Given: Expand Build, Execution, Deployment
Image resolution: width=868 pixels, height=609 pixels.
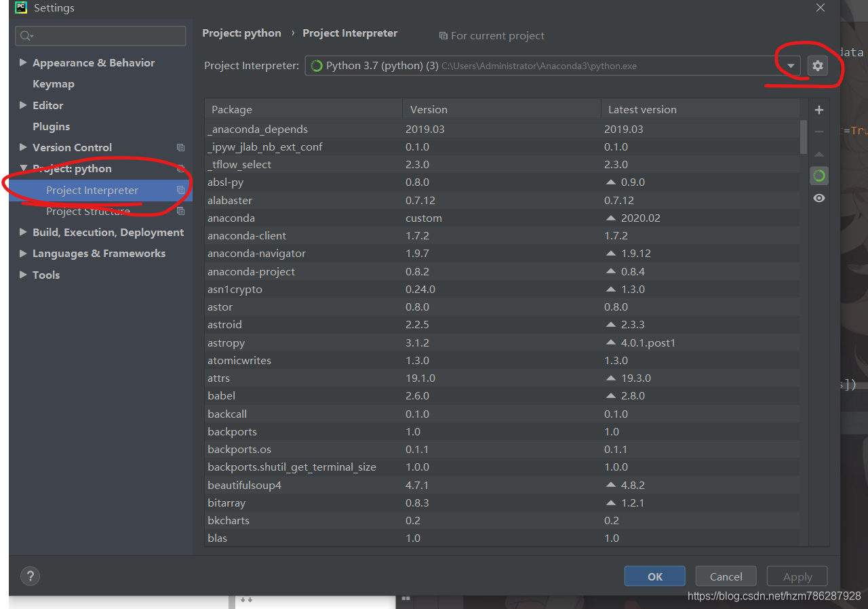Looking at the screenshot, I should (23, 232).
